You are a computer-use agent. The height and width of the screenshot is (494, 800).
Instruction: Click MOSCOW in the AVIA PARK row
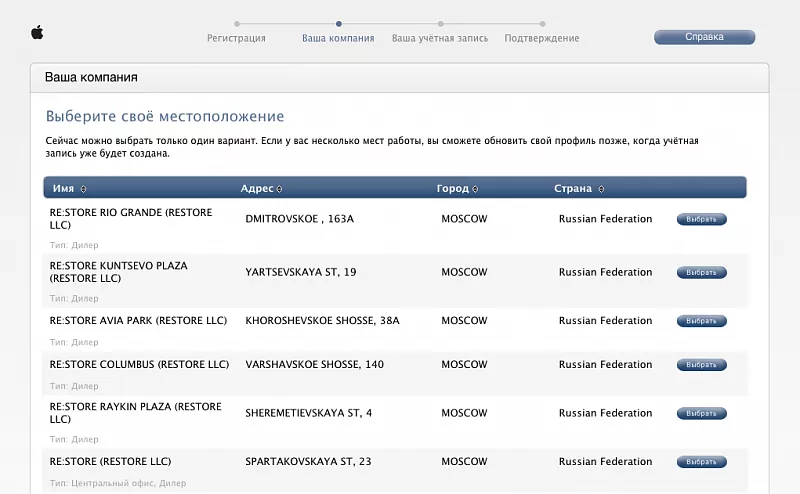[464, 320]
